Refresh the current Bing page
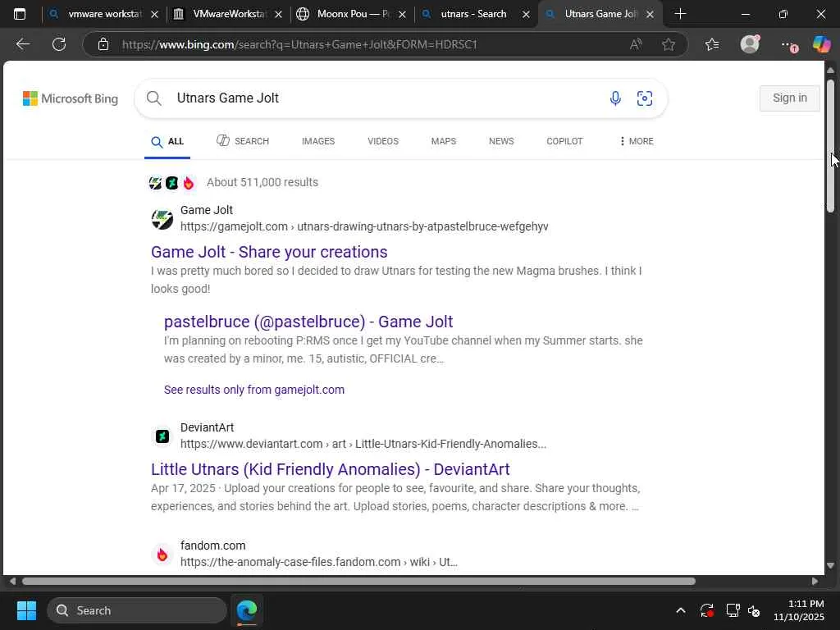This screenshot has width=840, height=630. (x=59, y=44)
